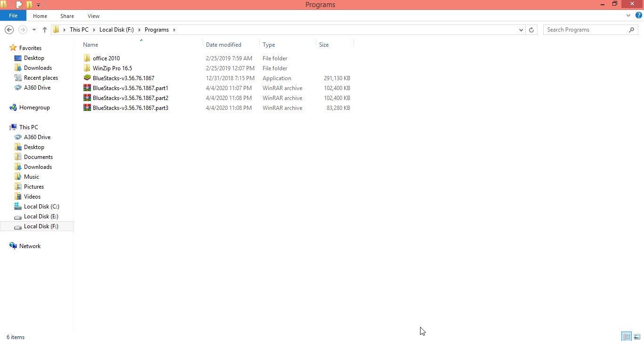The height and width of the screenshot is (341, 644).
Task: Click the Properties icon in the title bar
Action: 19,5
